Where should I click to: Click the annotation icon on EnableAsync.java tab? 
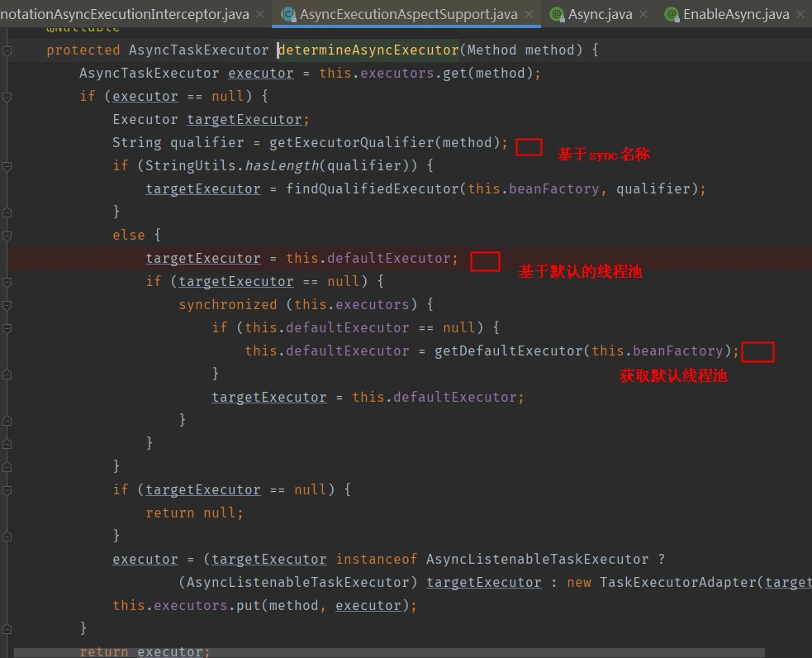click(672, 14)
